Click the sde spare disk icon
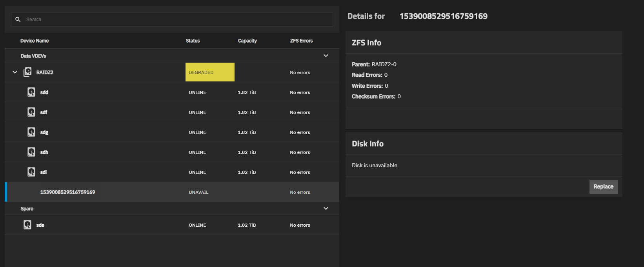The image size is (644, 267). (x=27, y=225)
